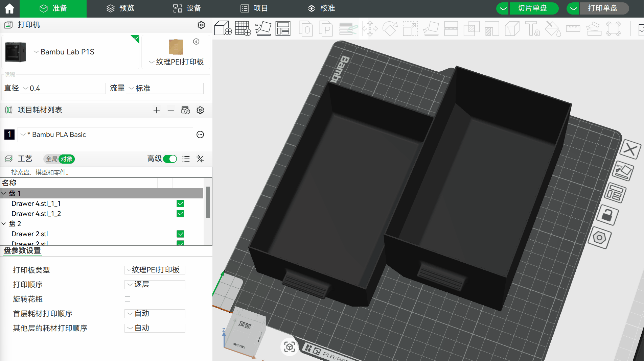
Task: Uncheck printable box for Drawer 4.stl_1_1
Action: coord(180,203)
